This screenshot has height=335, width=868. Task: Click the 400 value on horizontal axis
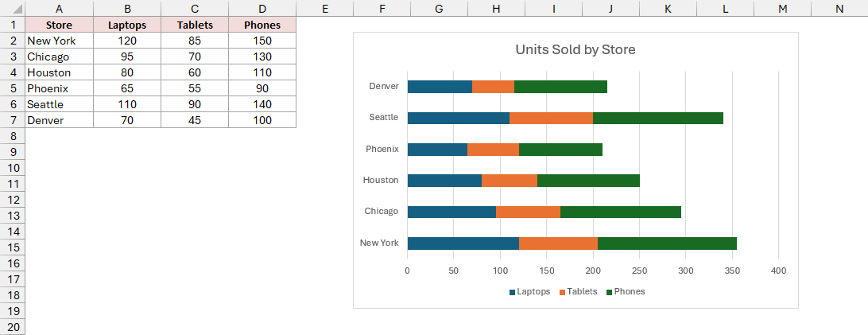click(x=778, y=271)
